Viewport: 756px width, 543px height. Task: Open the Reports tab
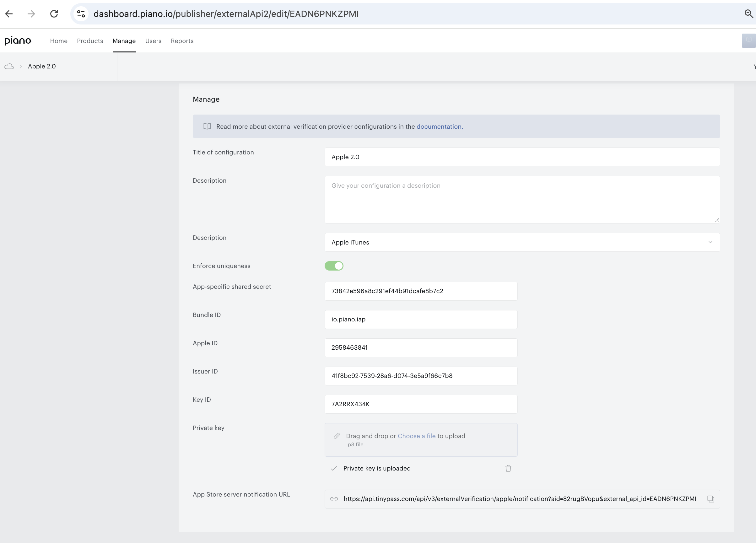pos(182,41)
